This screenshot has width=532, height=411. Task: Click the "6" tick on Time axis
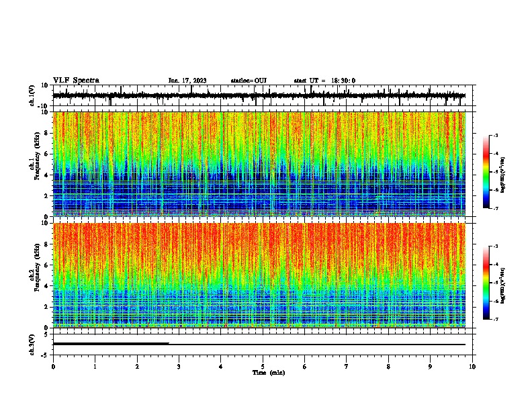[x=305, y=367]
